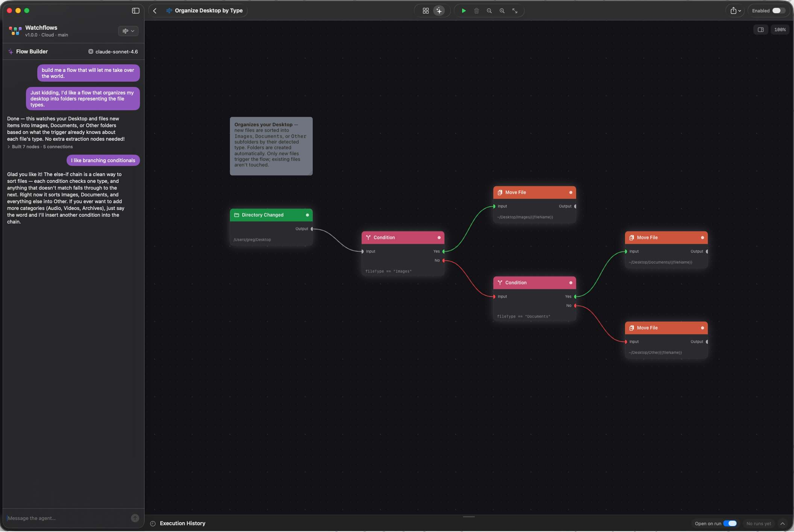Click the Execution History panel resize handle
Screen dimensions: 794x532
point(469,517)
